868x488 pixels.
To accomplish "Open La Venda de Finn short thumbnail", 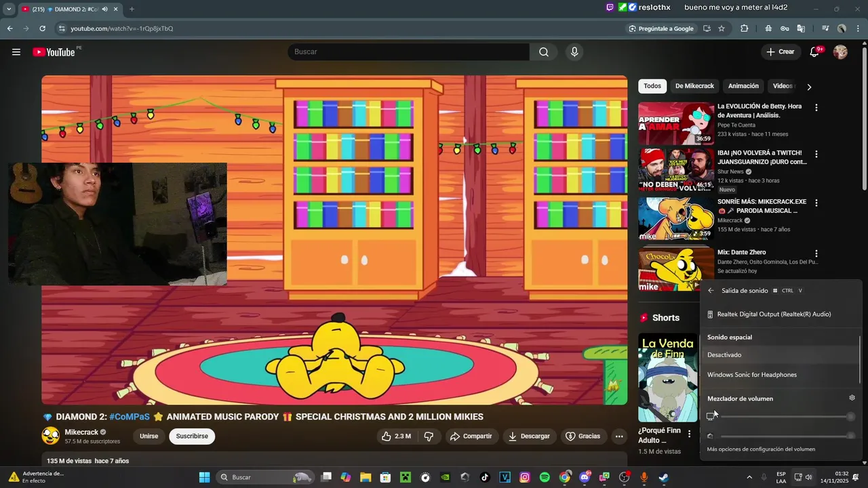I will pos(668,378).
